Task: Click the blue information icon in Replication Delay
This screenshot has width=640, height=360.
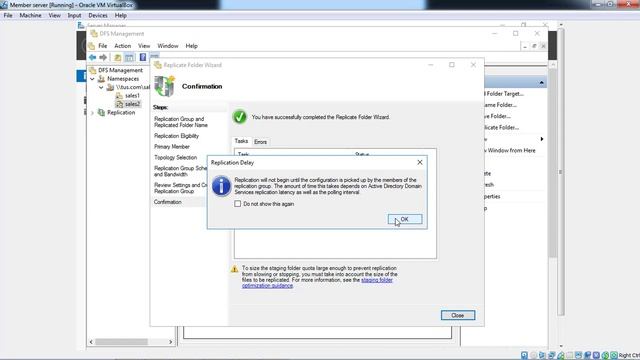Action: [221, 186]
